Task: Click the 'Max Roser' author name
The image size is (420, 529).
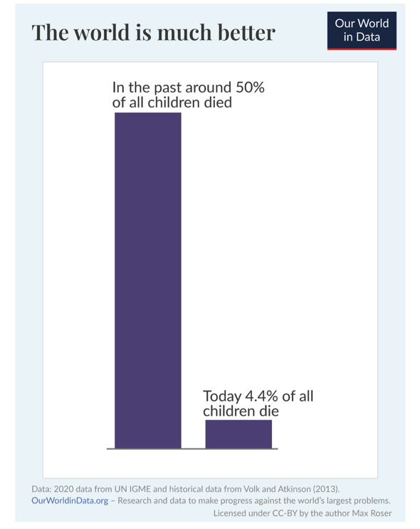Action: pos(372,513)
